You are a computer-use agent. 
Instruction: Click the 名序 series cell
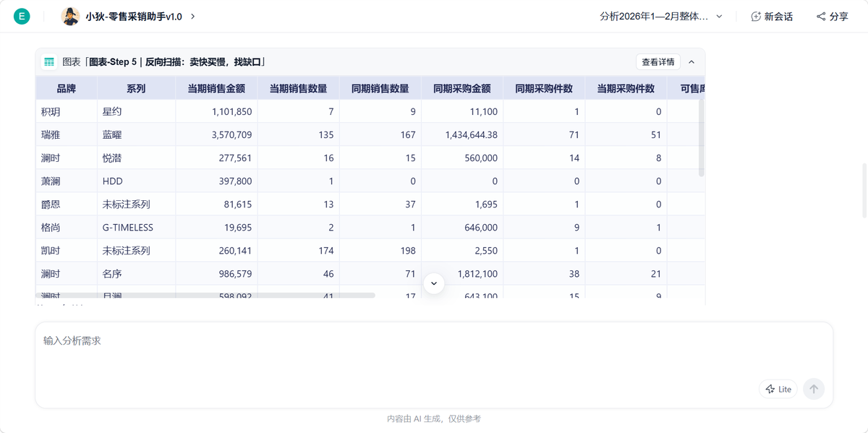point(136,273)
